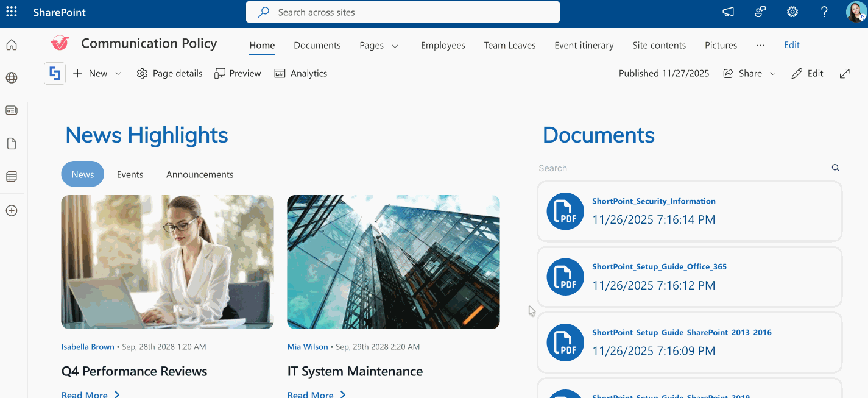
Task: Open the social connections icon in header
Action: [760, 12]
